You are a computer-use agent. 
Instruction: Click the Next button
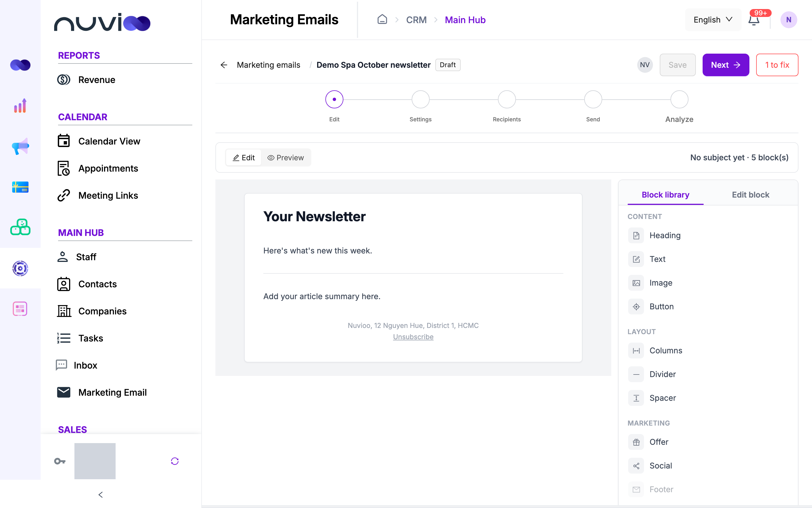pyautogui.click(x=726, y=65)
